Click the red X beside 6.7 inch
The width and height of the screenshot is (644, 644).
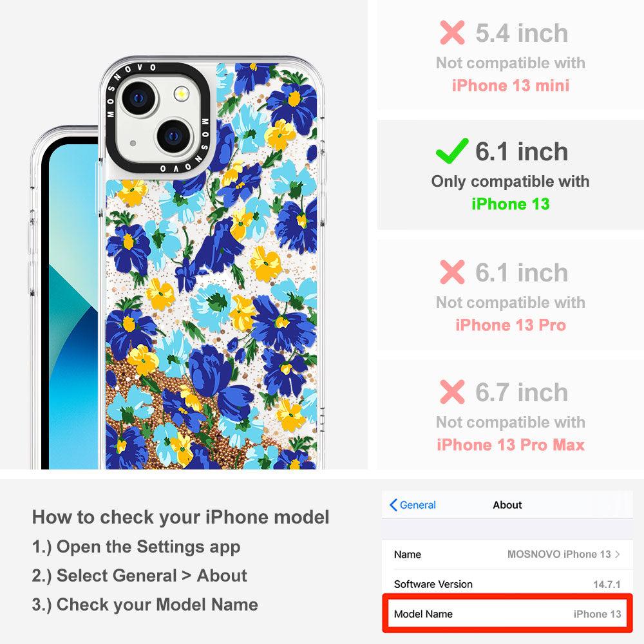click(x=452, y=392)
